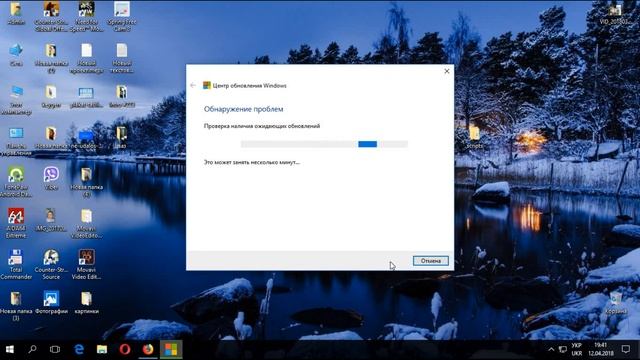The height and width of the screenshot is (360, 640).
Task: Switch to Firefox in the taskbar
Action: click(x=148, y=349)
